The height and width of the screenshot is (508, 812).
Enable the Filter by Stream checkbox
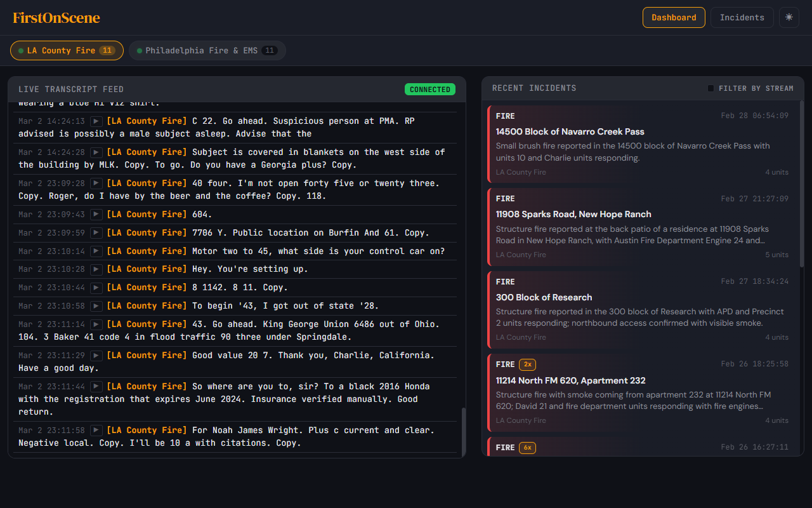(711, 88)
